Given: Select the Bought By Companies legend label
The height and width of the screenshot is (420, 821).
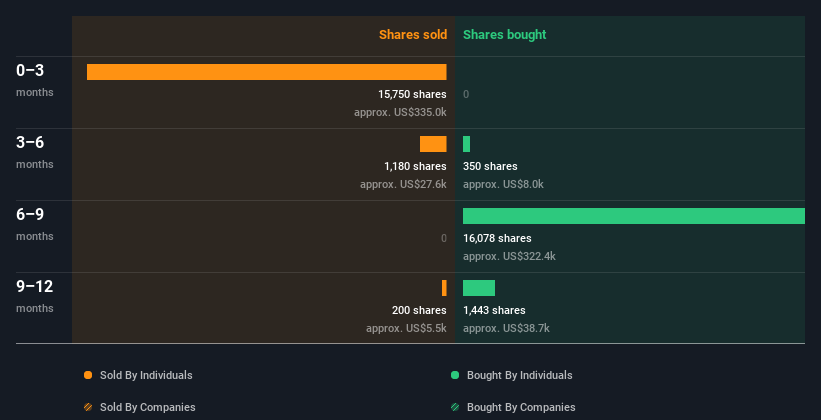Looking at the screenshot, I should (x=521, y=407).
